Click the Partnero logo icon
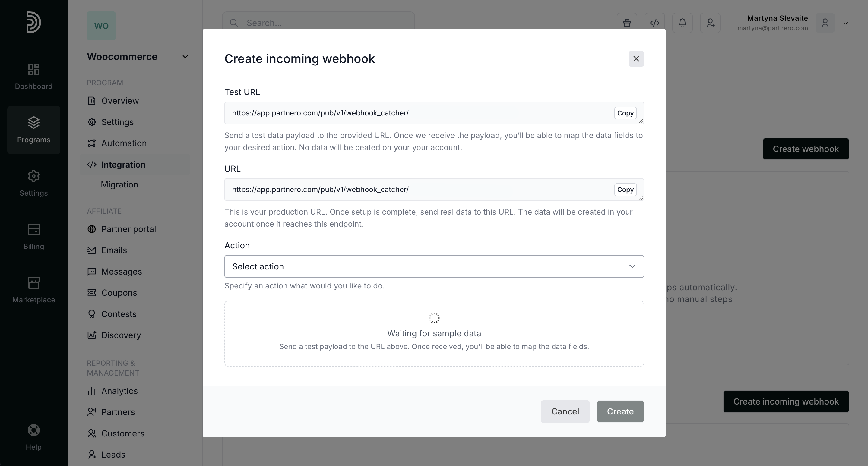 click(x=34, y=22)
